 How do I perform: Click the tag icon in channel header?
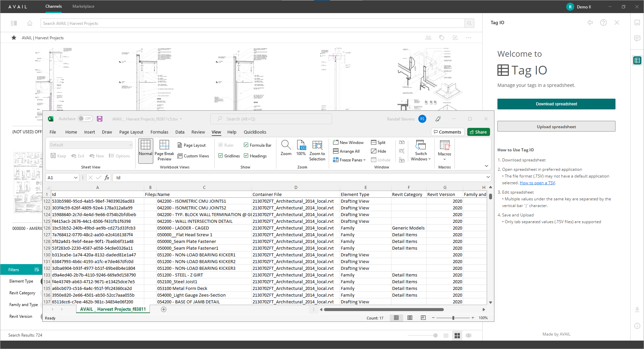pos(442,38)
